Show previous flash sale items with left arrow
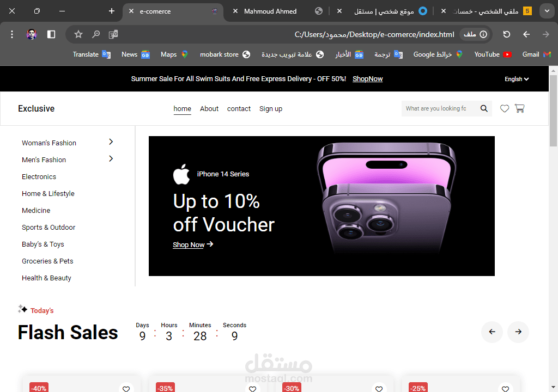Image resolution: width=558 pixels, height=392 pixels. (492, 332)
